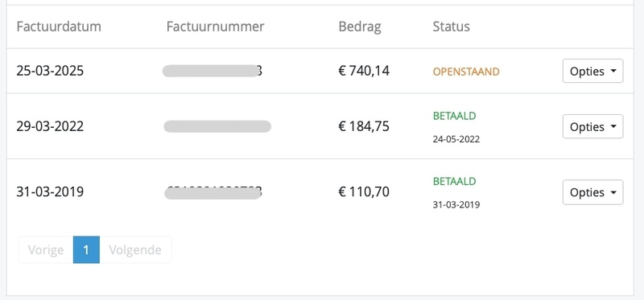The width and height of the screenshot is (644, 300).
Task: Open Opties dropdown for 25-03-2025 invoice
Action: [x=592, y=71]
